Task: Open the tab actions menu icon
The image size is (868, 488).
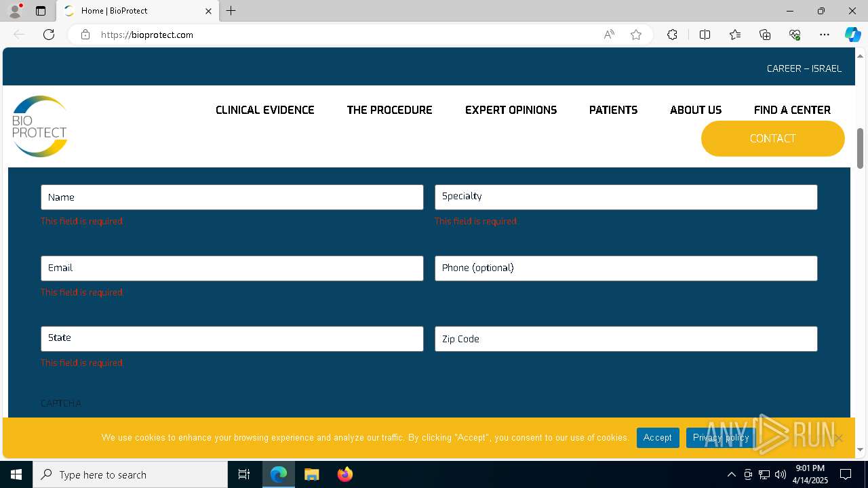Action: click(41, 11)
